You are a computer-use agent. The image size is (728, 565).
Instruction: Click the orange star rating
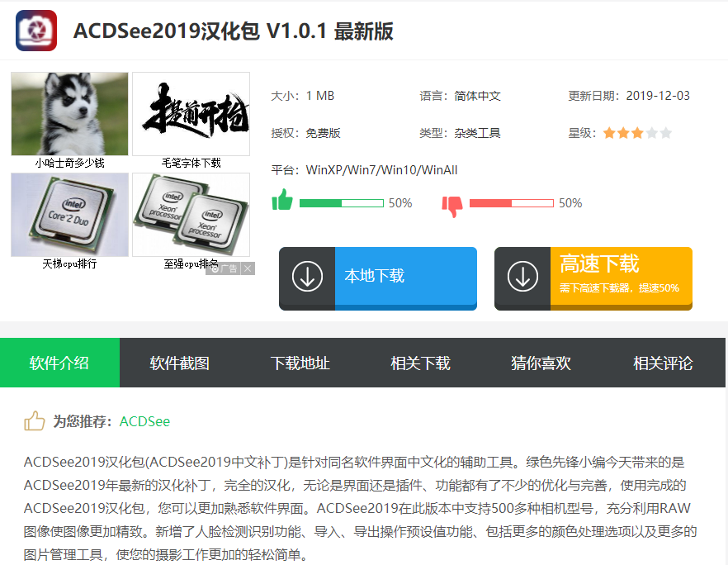(637, 133)
